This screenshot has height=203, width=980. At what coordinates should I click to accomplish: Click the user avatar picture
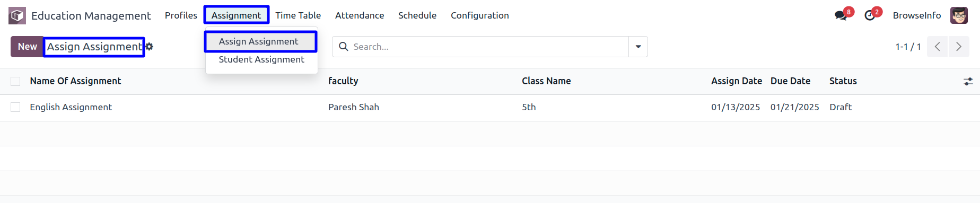(959, 15)
